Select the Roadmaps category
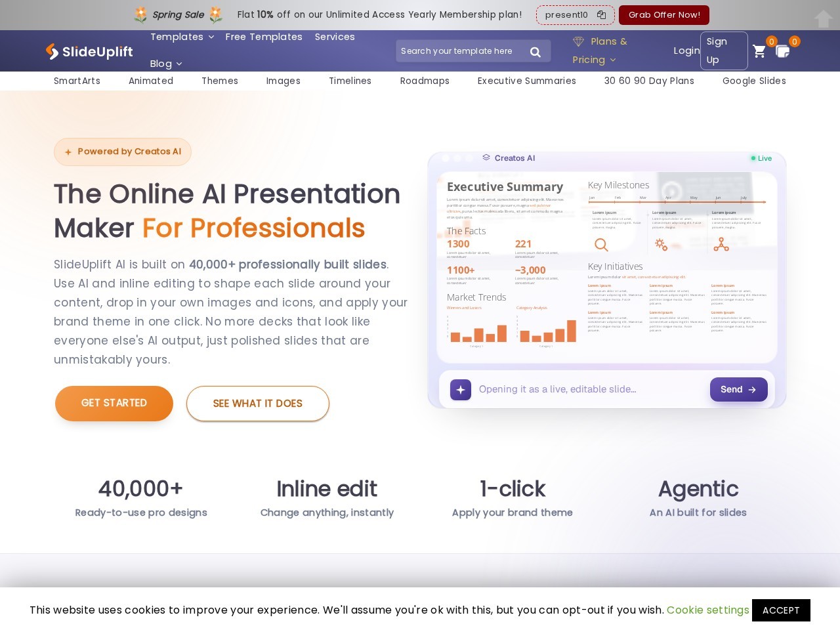The height and width of the screenshot is (630, 840). (x=425, y=81)
